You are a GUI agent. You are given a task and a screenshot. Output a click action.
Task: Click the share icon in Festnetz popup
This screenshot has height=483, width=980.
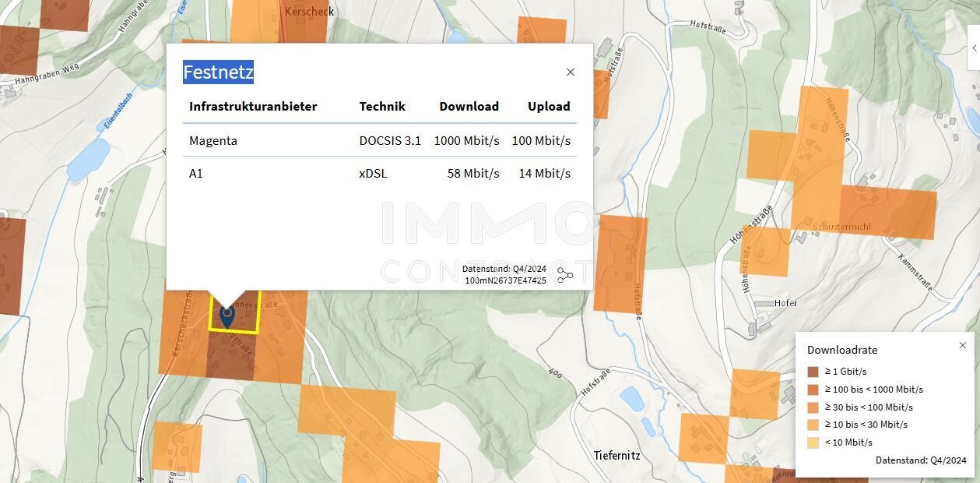pyautogui.click(x=565, y=275)
